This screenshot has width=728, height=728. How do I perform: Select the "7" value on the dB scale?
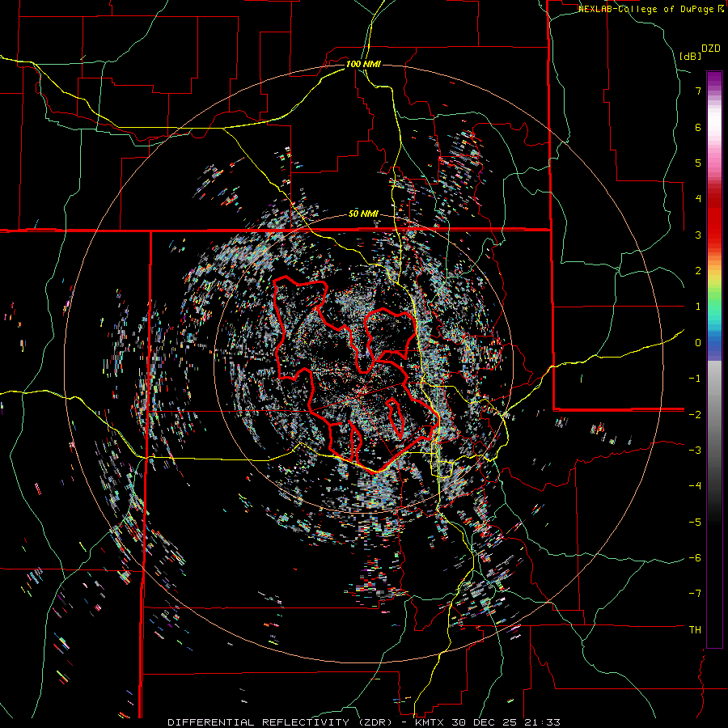698,91
